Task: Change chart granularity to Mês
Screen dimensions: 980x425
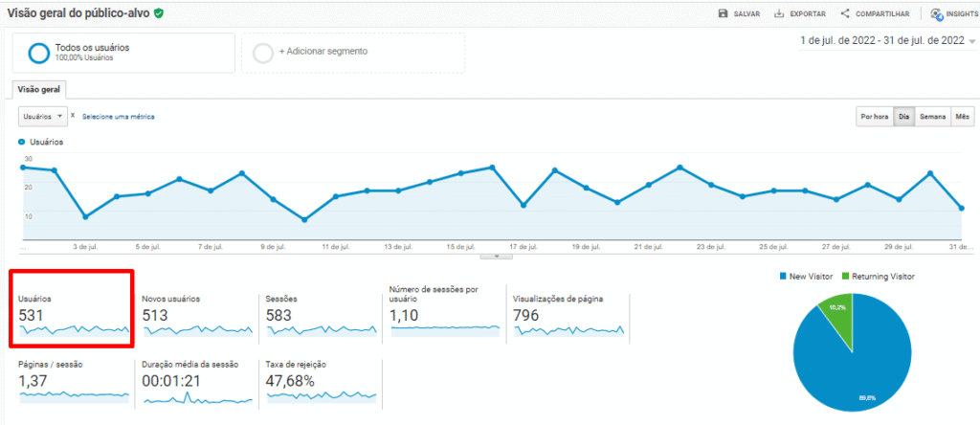Action: (963, 117)
